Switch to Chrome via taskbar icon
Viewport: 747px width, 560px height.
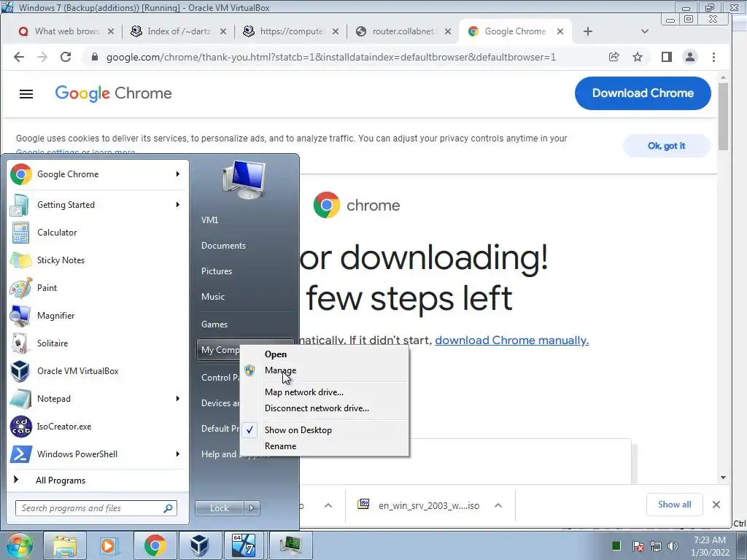pos(155,545)
